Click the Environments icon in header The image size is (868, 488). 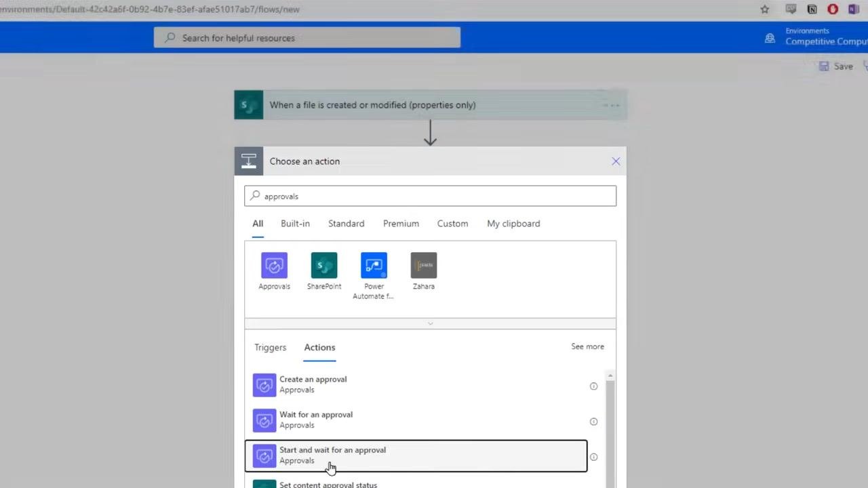[770, 38]
